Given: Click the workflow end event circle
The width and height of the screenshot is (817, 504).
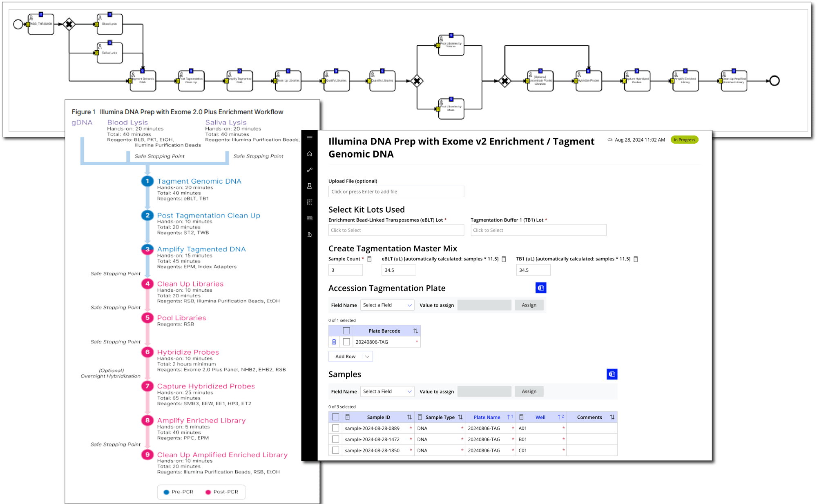Looking at the screenshot, I should click(775, 81).
